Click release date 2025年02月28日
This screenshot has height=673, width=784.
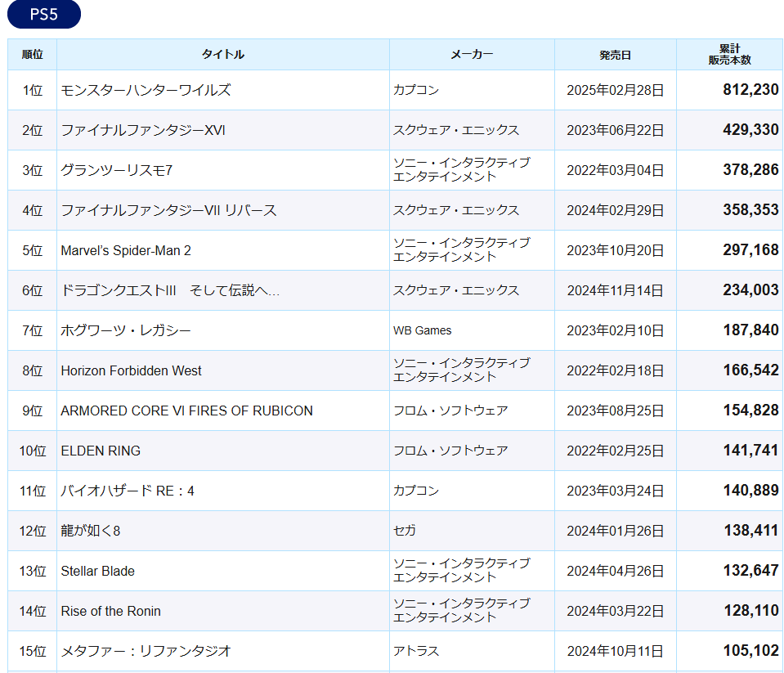(x=615, y=90)
